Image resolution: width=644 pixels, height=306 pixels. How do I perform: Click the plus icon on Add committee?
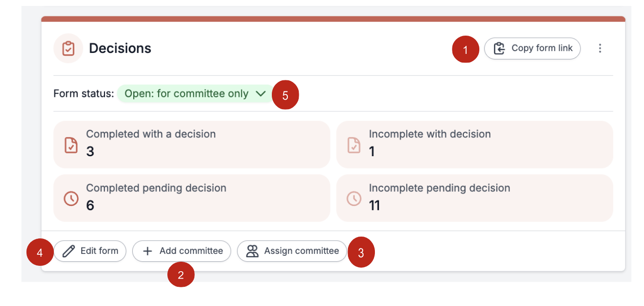147,251
